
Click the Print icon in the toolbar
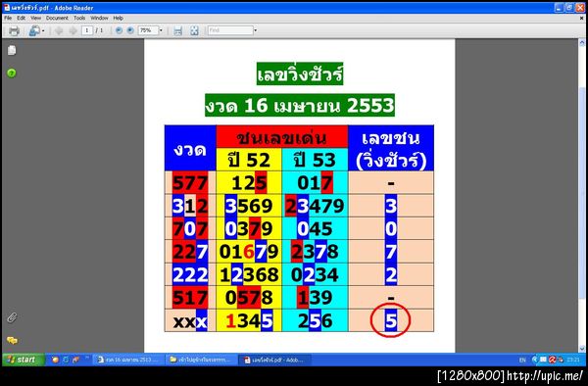14,30
